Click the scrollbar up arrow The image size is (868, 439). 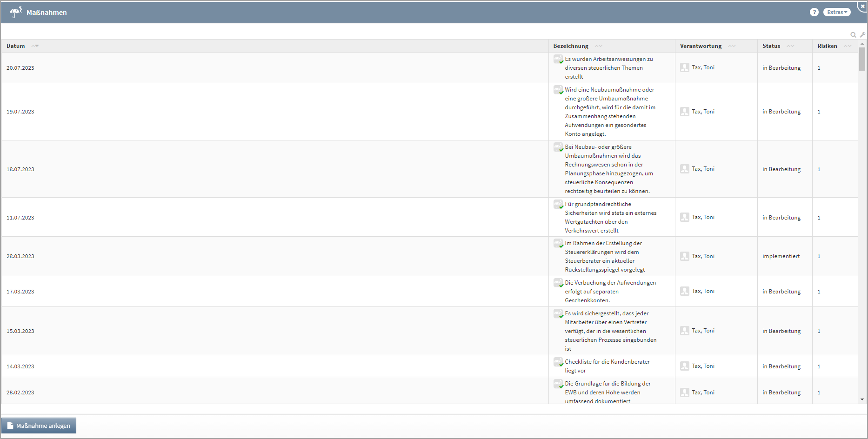862,43
